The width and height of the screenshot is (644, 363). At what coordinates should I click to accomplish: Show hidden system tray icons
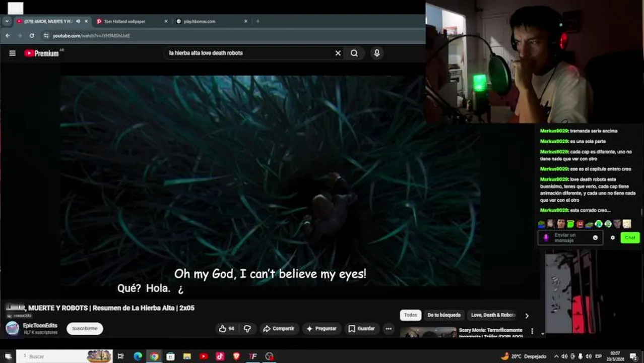click(x=556, y=356)
